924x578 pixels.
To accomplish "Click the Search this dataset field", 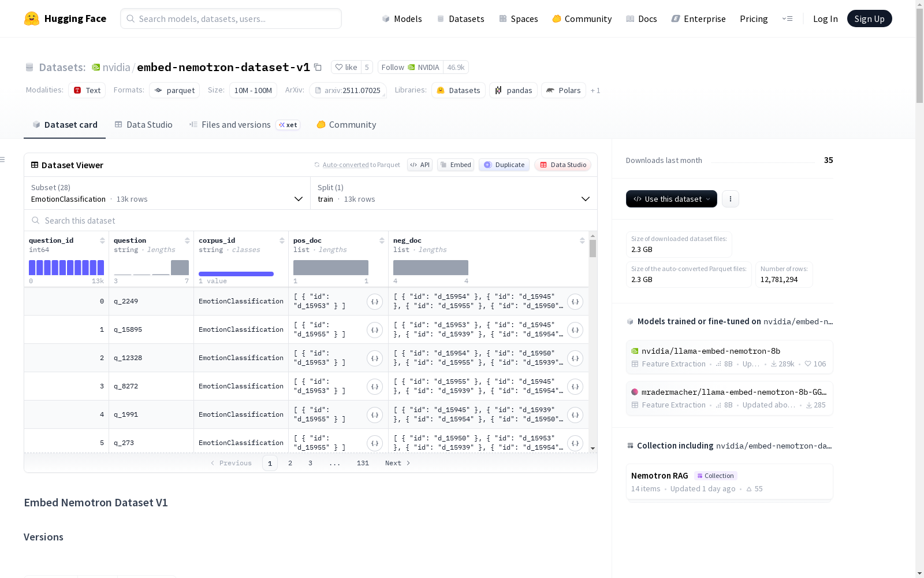I will click(x=311, y=220).
